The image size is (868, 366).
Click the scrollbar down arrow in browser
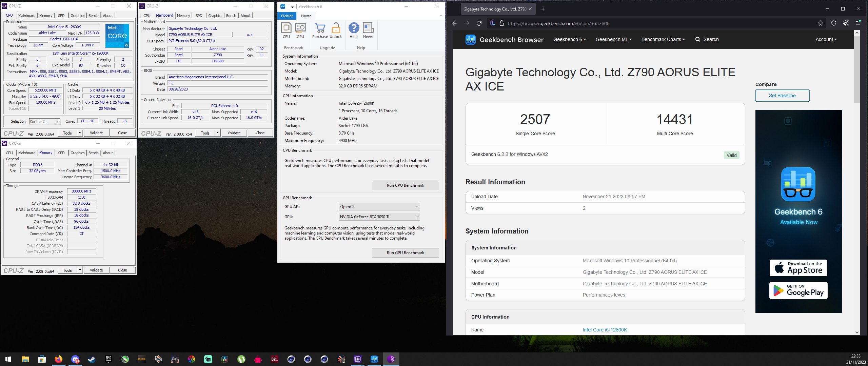[857, 332]
